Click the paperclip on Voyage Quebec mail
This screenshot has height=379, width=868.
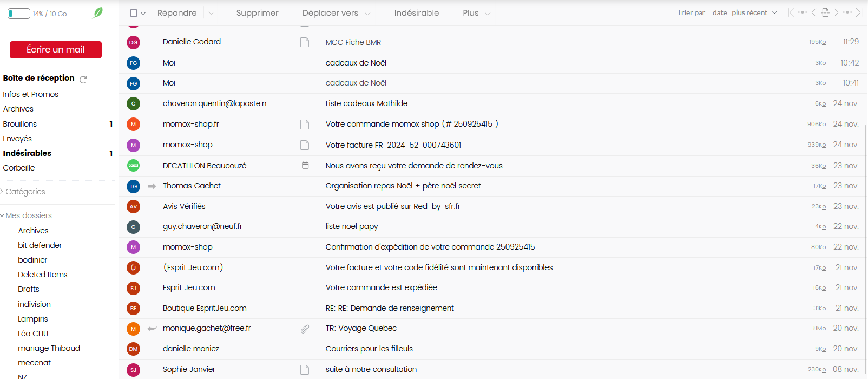coord(305,329)
